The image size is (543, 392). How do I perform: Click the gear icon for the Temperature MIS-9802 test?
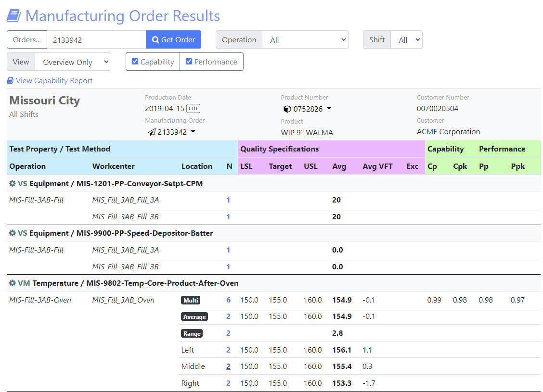(13, 283)
